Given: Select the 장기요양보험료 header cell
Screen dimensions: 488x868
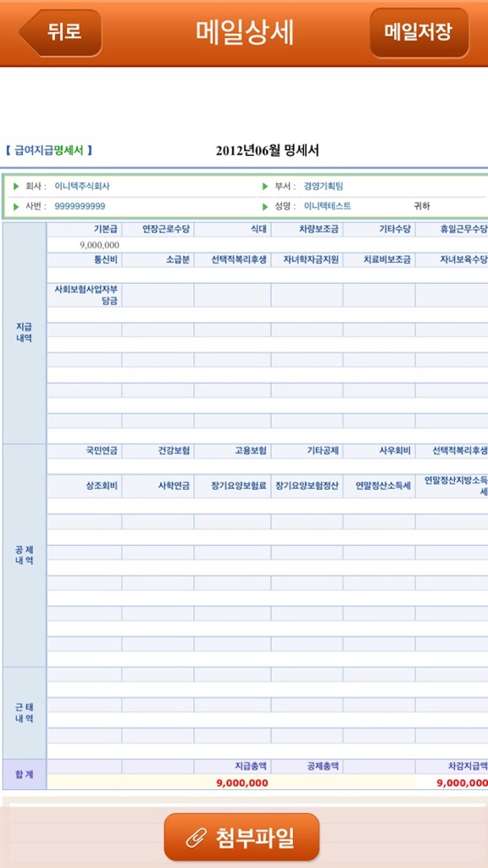Looking at the screenshot, I should click(232, 486).
